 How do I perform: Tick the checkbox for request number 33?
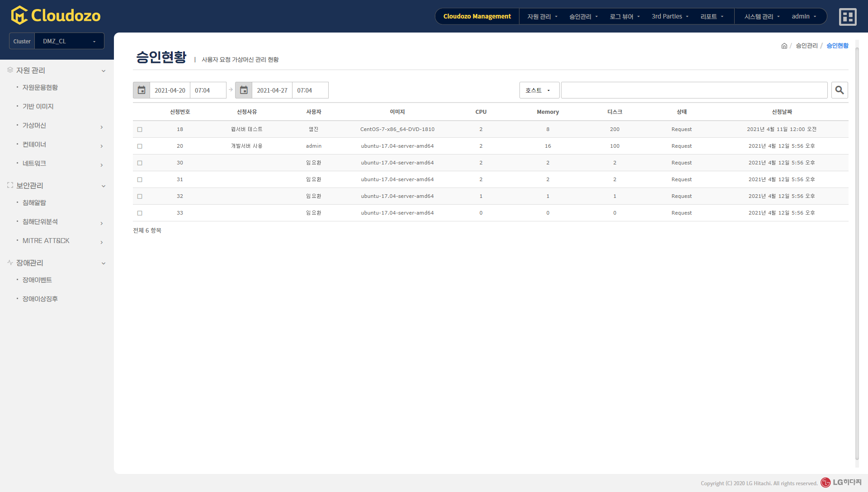pos(140,213)
